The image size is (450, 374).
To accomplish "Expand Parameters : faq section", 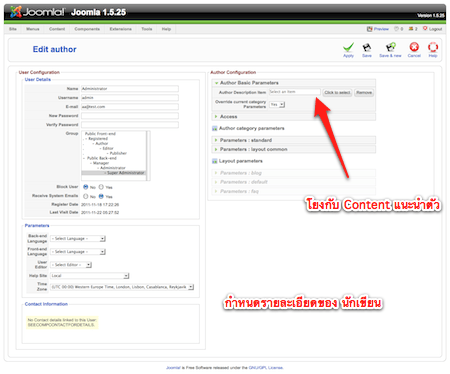I will 293,191.
